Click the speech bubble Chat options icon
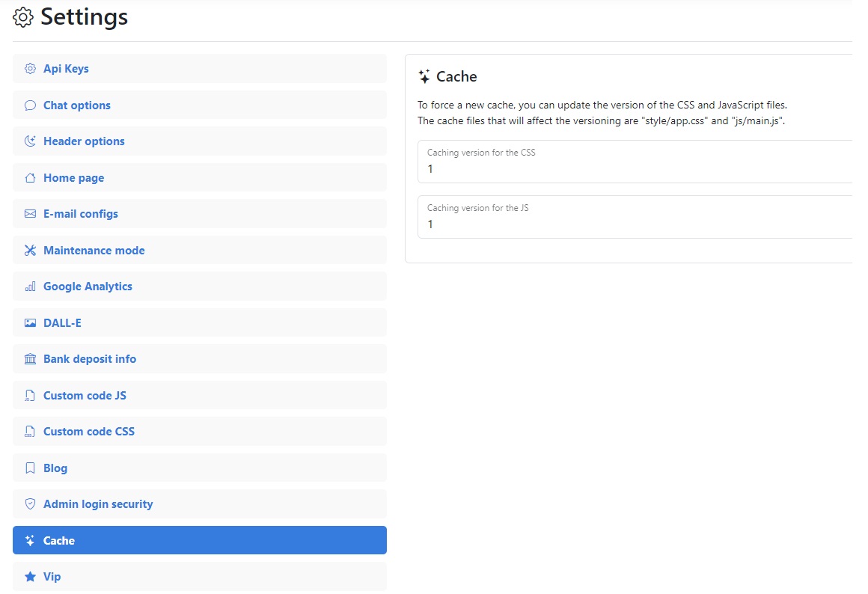 [30, 105]
